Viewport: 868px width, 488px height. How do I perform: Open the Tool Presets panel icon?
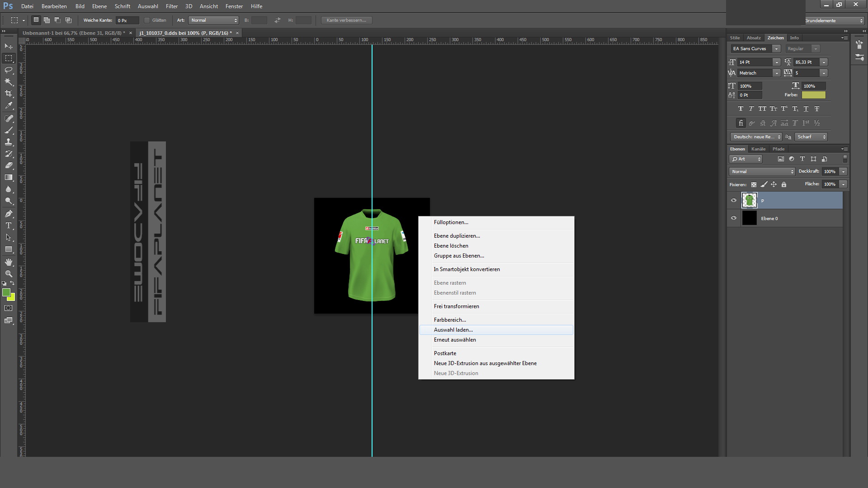tap(859, 57)
